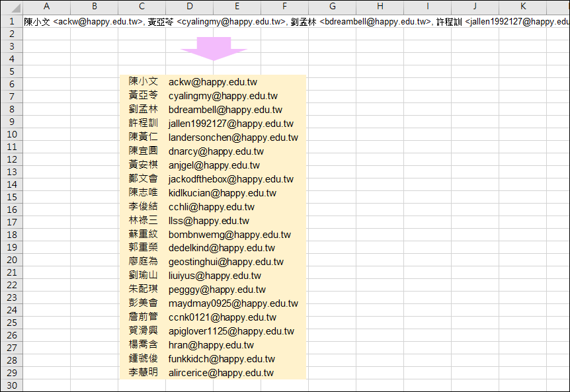This screenshot has height=392, width=570.
Task: Click the email liuiyus@happy.edu.tw
Action: click(214, 276)
